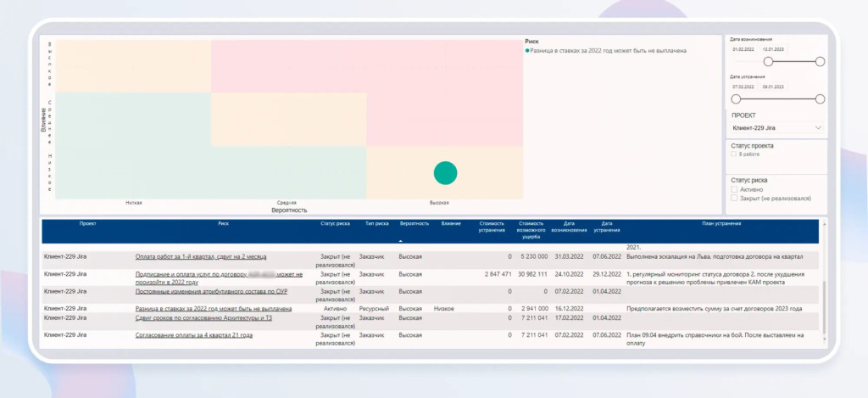
Task: Click the green low-impact low-probability matrix cell
Action: click(x=133, y=172)
